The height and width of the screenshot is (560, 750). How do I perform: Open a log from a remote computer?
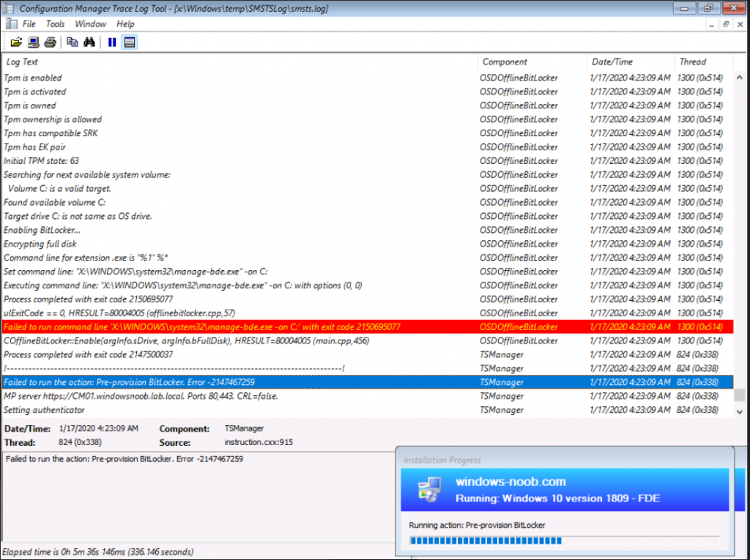tap(33, 42)
